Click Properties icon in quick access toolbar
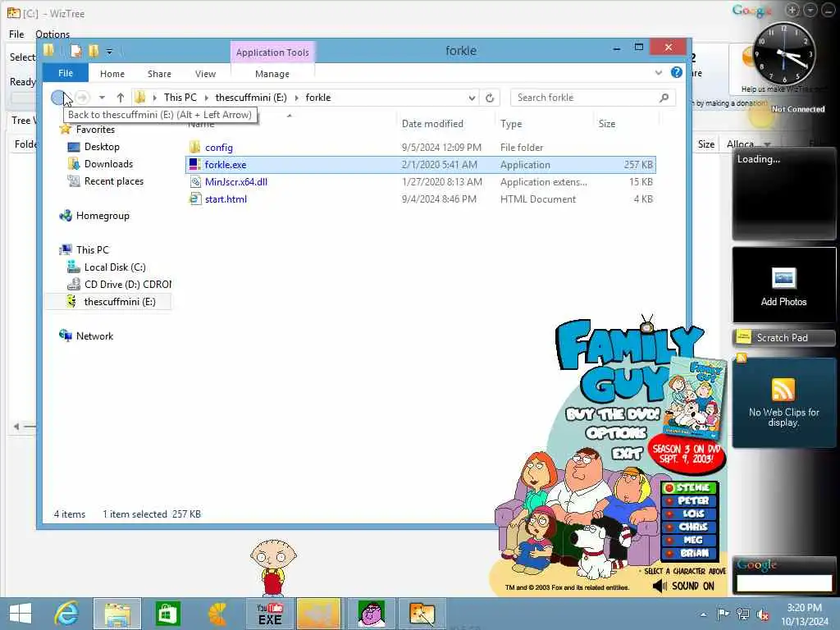The image size is (840, 630). pyautogui.click(x=76, y=51)
